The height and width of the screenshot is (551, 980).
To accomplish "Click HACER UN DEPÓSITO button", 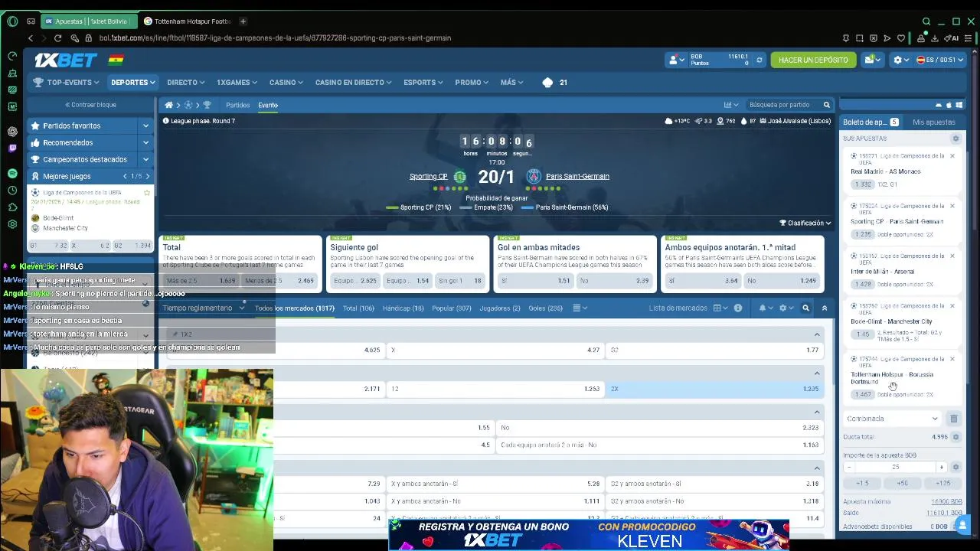I will tap(813, 60).
